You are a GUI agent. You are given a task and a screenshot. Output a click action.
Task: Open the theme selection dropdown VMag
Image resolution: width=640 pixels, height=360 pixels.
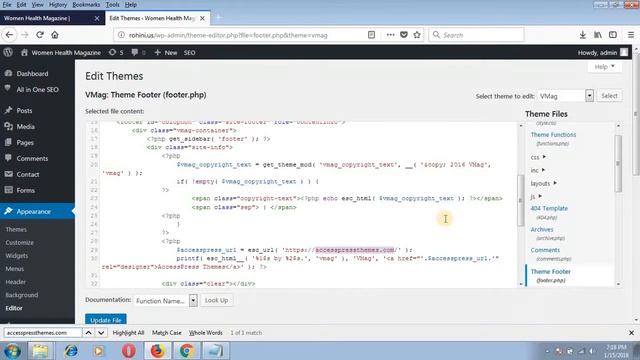tap(565, 96)
